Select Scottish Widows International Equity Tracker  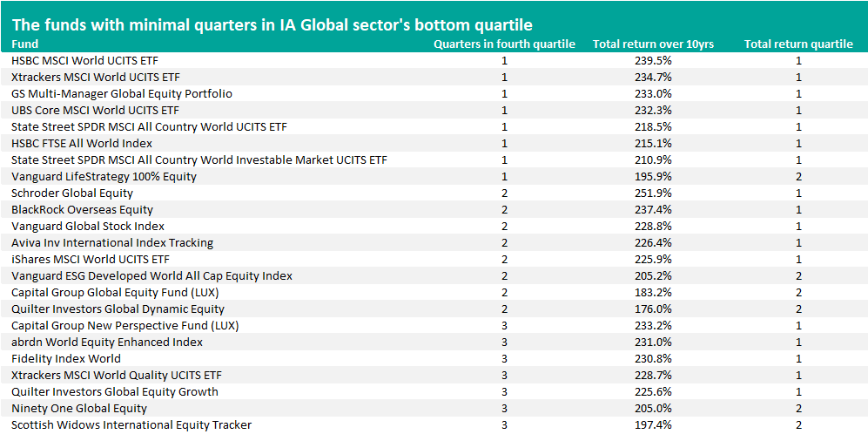pyautogui.click(x=131, y=424)
